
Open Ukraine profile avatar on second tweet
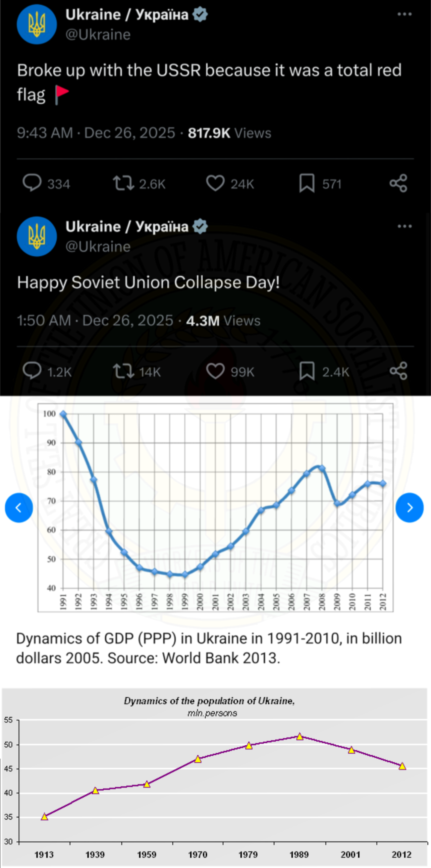[x=37, y=236]
